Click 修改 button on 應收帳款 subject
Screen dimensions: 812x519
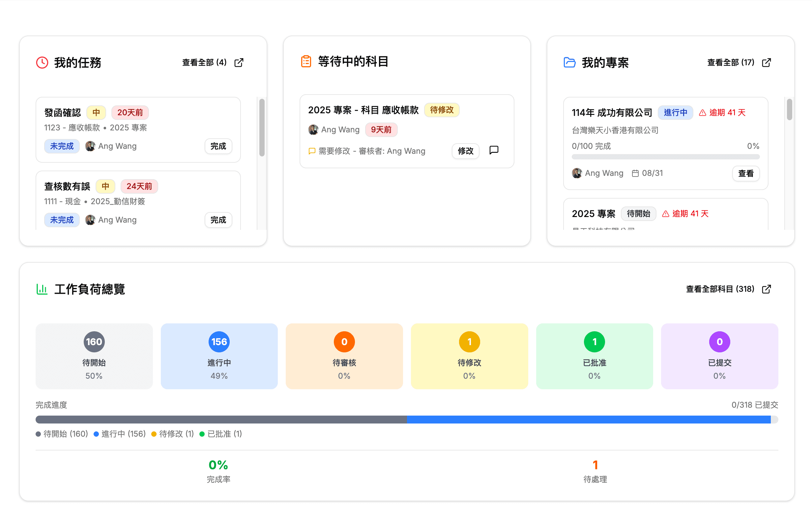tap(465, 151)
